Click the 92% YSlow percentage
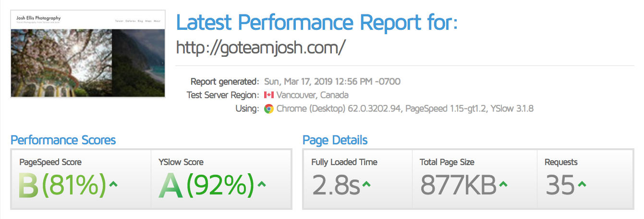Image resolution: width=644 pixels, height=219 pixels. pos(221,185)
